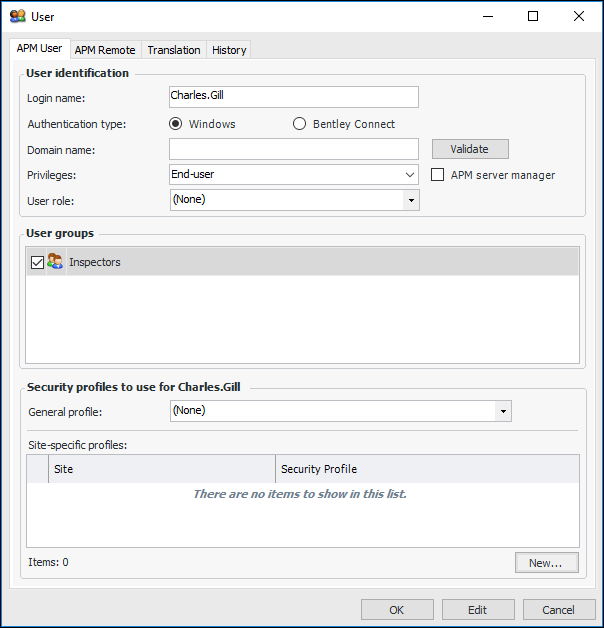The image size is (604, 628).
Task: Go to the History tab
Action: click(x=229, y=50)
